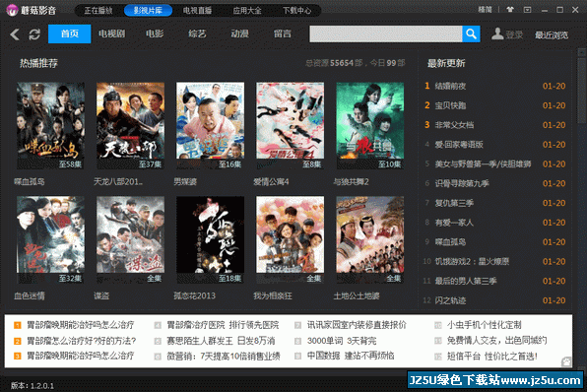Click ad link 微营销：7天提高10倍销售业绩

click(x=224, y=357)
